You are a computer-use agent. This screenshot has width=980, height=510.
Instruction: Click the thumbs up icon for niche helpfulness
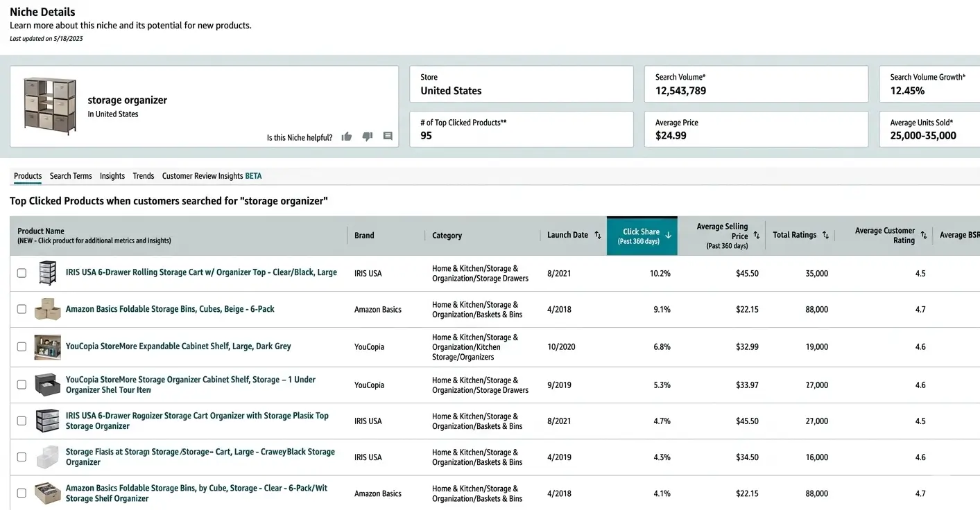click(347, 137)
